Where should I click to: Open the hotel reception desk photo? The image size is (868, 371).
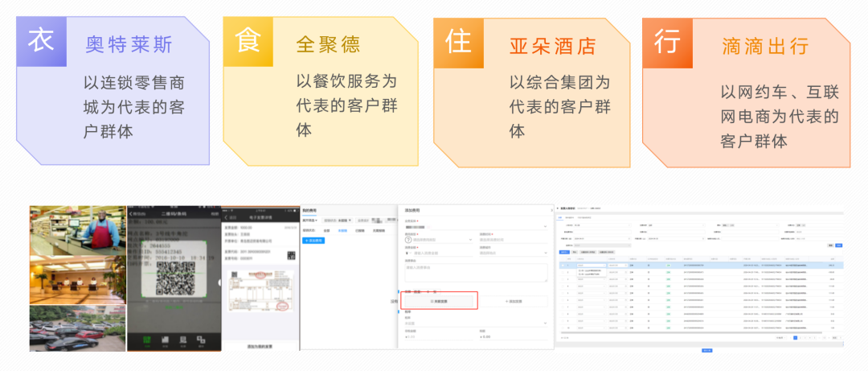(78, 280)
